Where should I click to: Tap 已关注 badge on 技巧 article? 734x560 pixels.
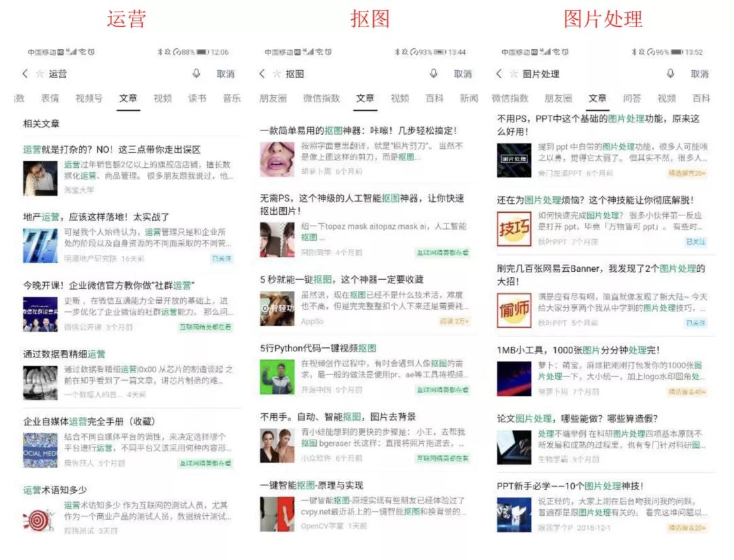[x=696, y=242]
